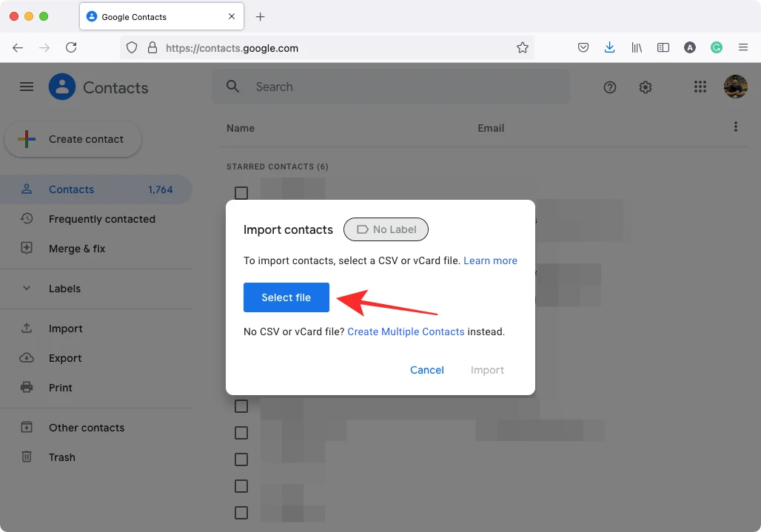Expand the Labels section chevron
The height and width of the screenshot is (532, 761).
tap(27, 288)
